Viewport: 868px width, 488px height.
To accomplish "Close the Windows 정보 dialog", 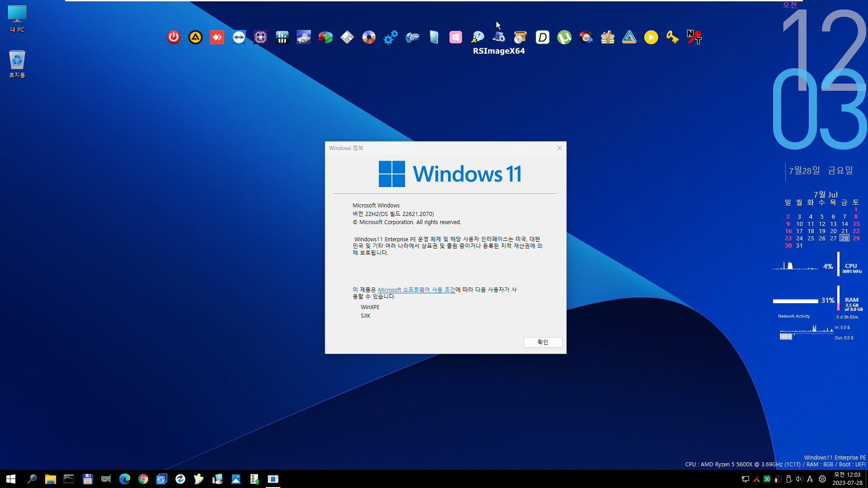I will pos(560,148).
